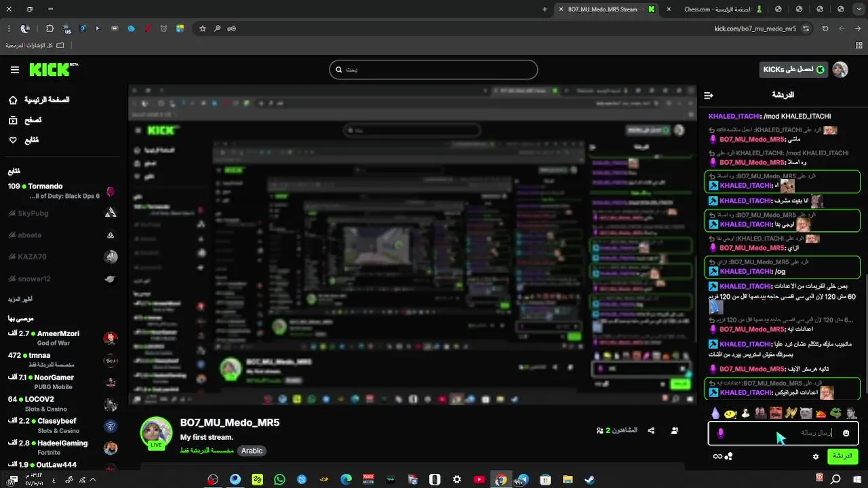The height and width of the screenshot is (488, 868).
Task: Open Tormando channel in followed list
Action: (x=62, y=190)
